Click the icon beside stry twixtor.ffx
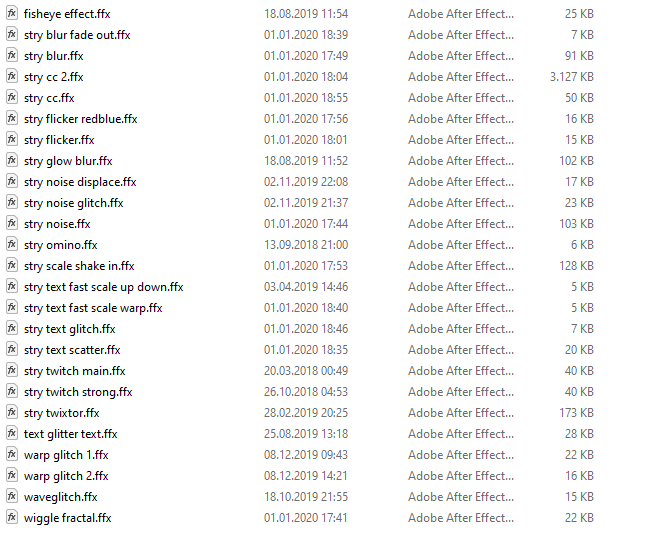 click(x=12, y=412)
